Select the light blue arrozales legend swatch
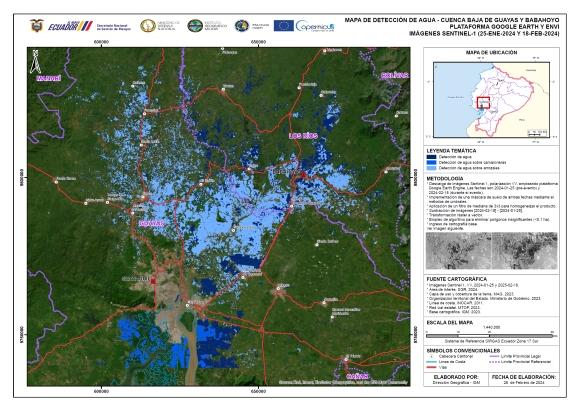Viewport: 580px width, 411px height. coord(431,168)
